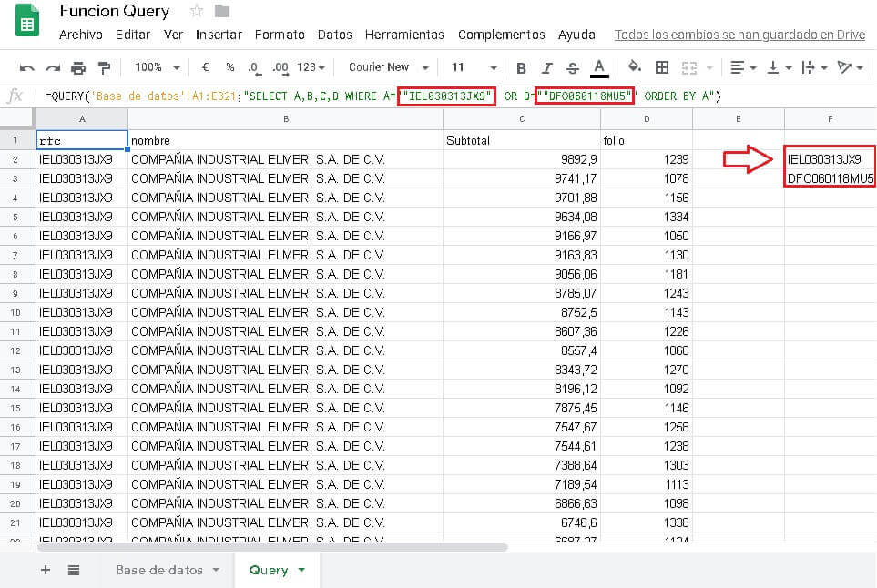Select the entire sheet corner box

17,119
